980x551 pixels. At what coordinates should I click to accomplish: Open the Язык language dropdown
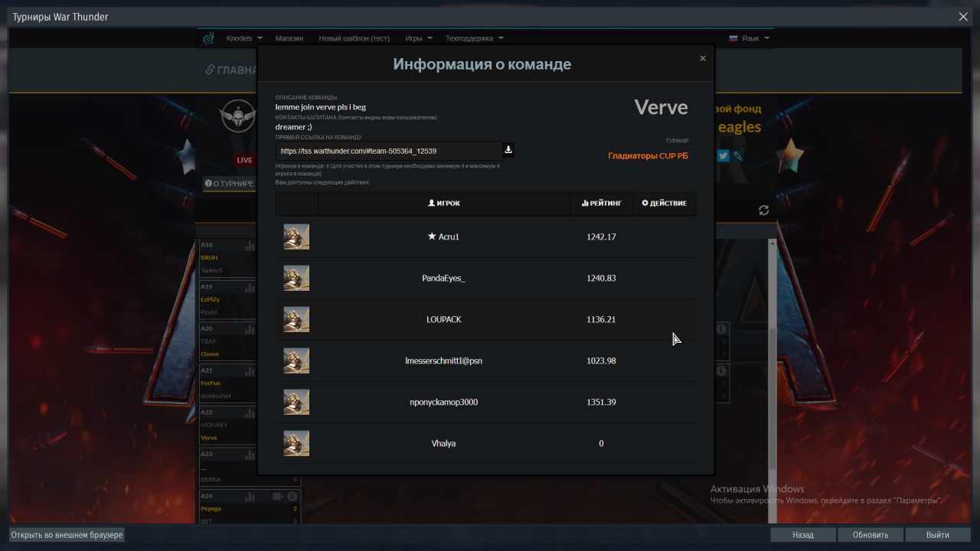tap(750, 38)
